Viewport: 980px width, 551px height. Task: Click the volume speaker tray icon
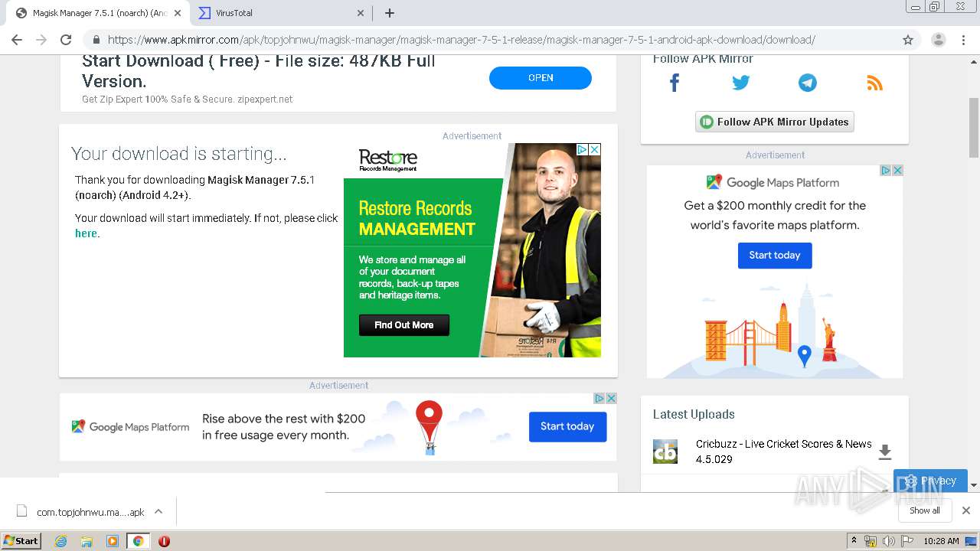[x=889, y=541]
